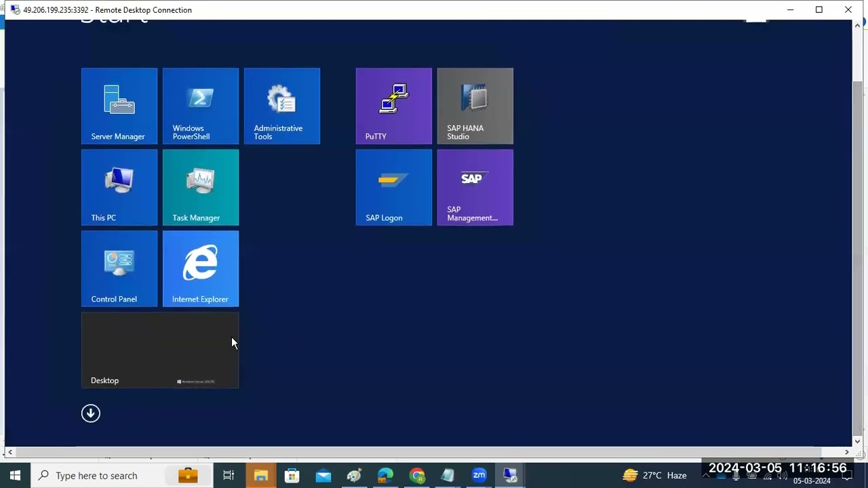The width and height of the screenshot is (868, 488).
Task: Maximize the Remote Desktop Connection window
Action: pyautogui.click(x=819, y=9)
